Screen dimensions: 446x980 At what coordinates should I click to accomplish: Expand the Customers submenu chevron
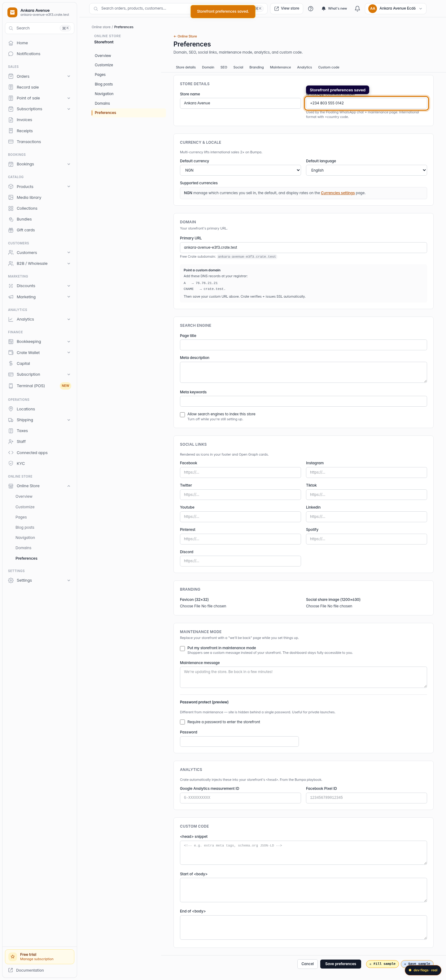tap(69, 253)
